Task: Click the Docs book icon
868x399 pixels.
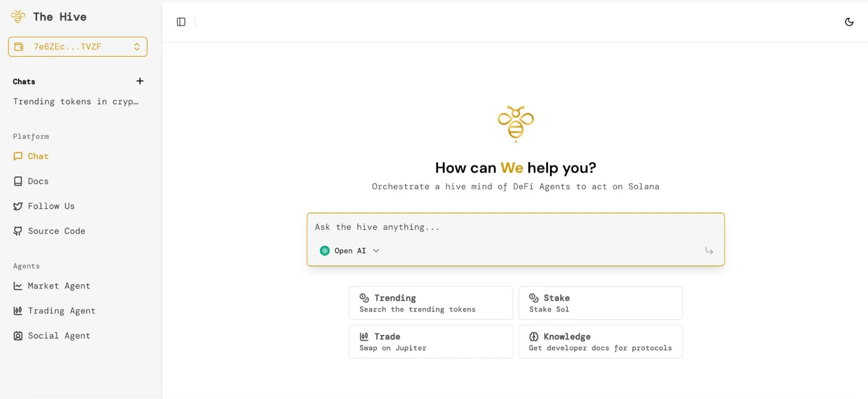Action: pyautogui.click(x=18, y=181)
